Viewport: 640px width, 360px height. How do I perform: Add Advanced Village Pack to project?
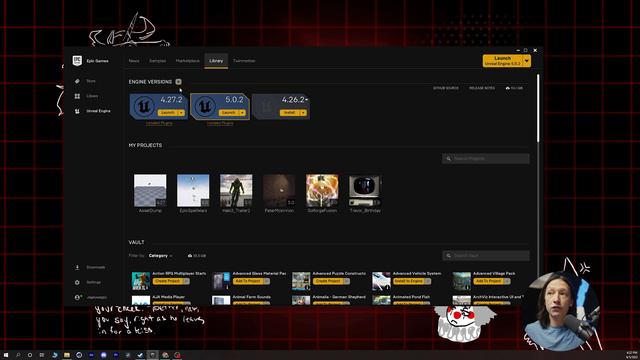click(489, 281)
